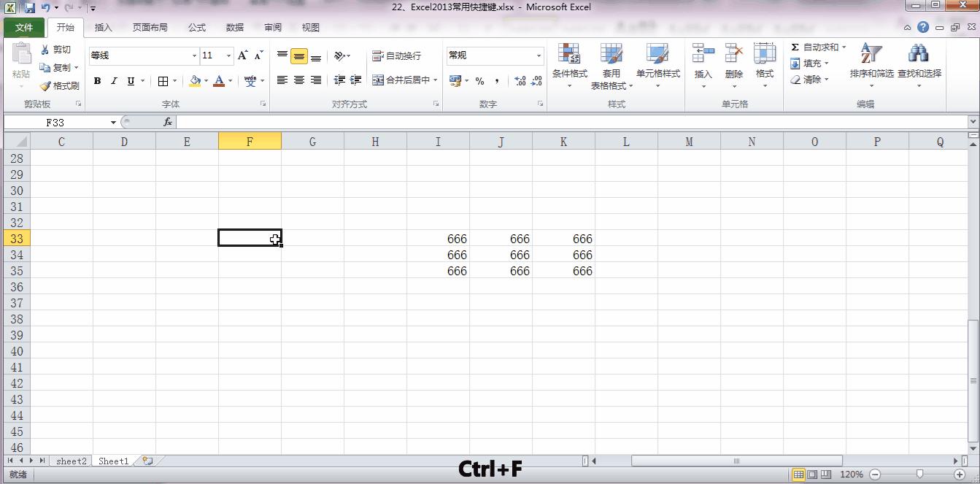Toggle align text left

(x=282, y=80)
